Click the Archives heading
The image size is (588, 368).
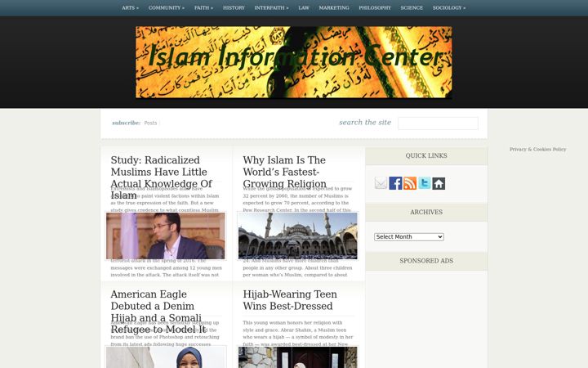tap(426, 212)
